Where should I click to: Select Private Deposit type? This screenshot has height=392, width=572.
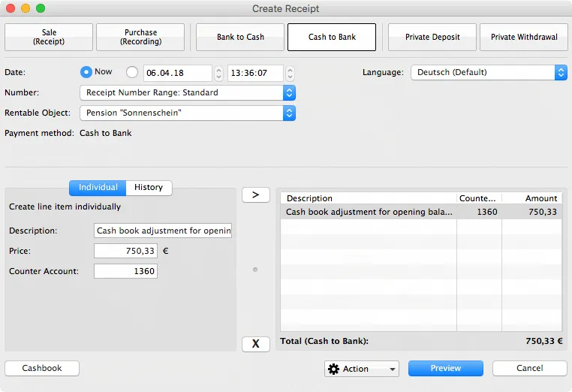click(432, 37)
